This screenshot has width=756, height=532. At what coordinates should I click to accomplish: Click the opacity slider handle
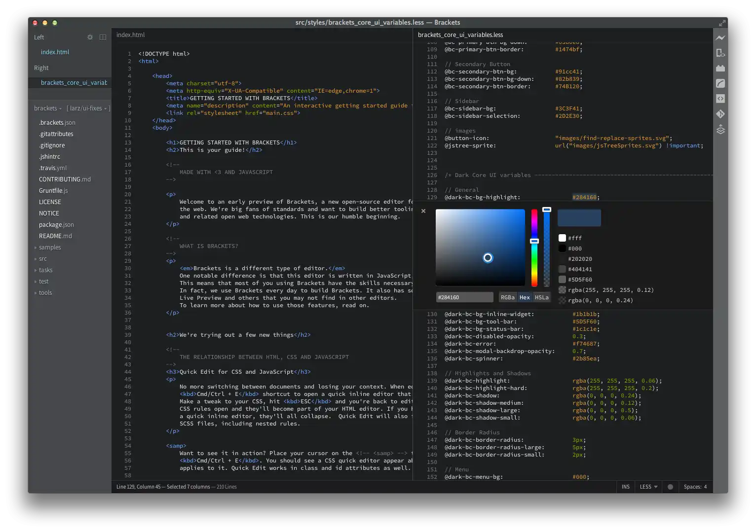(547, 210)
